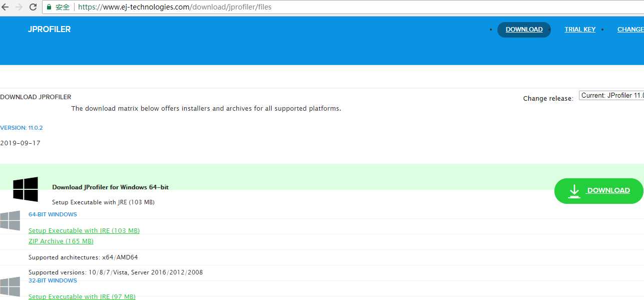Go forward with the browser forward arrow
The image size is (644, 300).
tap(20, 7)
